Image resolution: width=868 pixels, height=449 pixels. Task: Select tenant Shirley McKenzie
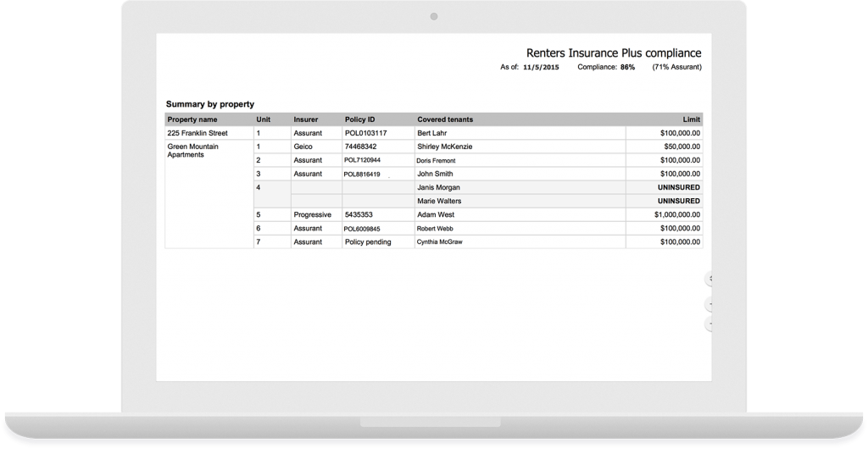(x=444, y=147)
